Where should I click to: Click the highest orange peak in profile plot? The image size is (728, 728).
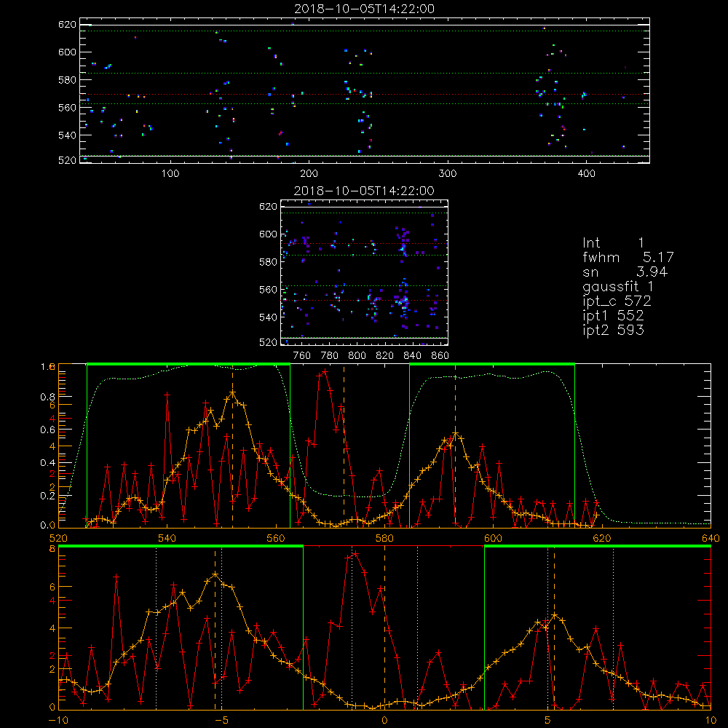[233, 393]
